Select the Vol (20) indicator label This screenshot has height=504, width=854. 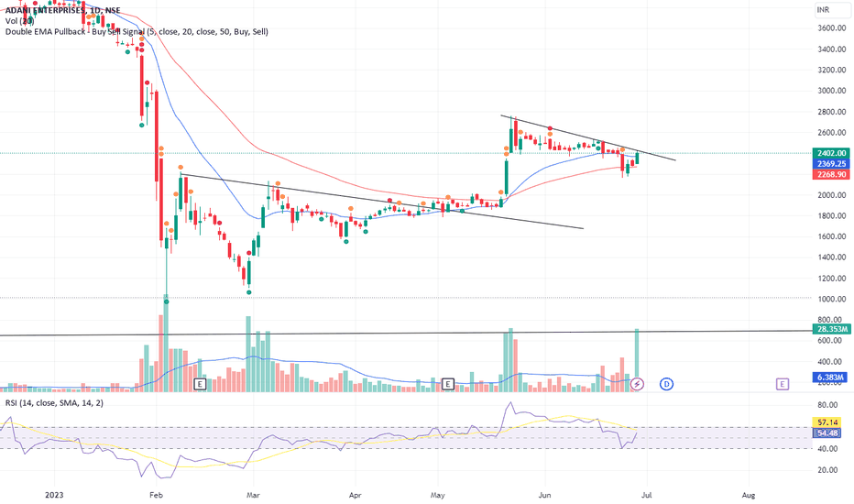point(19,21)
